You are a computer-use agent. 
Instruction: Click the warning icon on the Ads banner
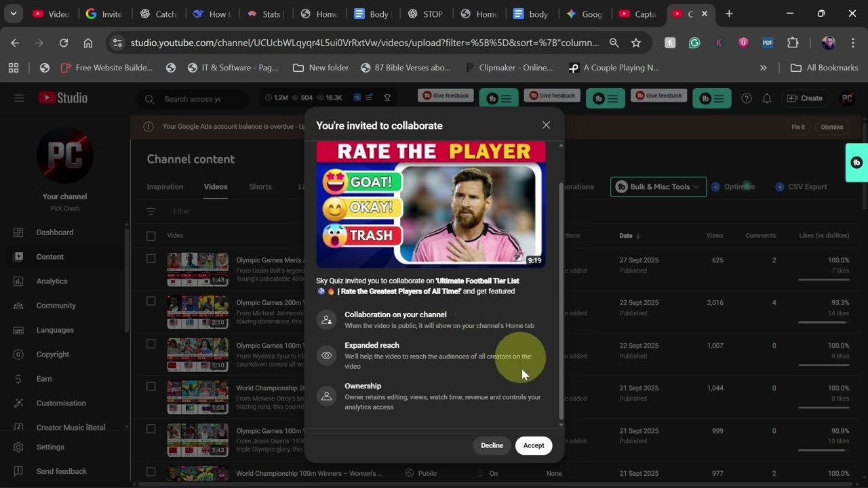tap(149, 127)
